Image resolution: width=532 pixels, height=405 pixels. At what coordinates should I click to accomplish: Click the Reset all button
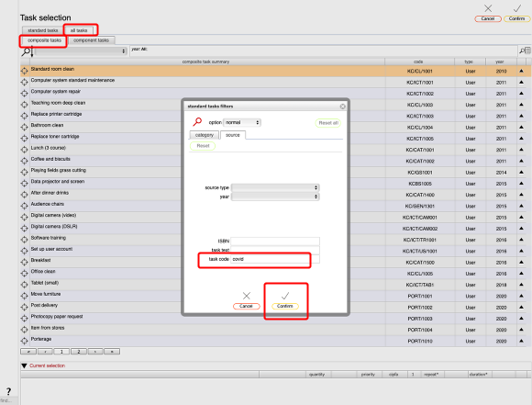(x=328, y=123)
